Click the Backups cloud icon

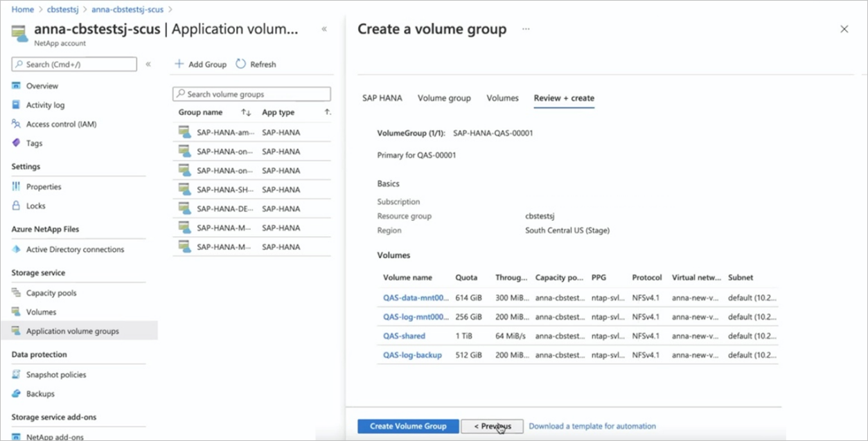coord(17,394)
